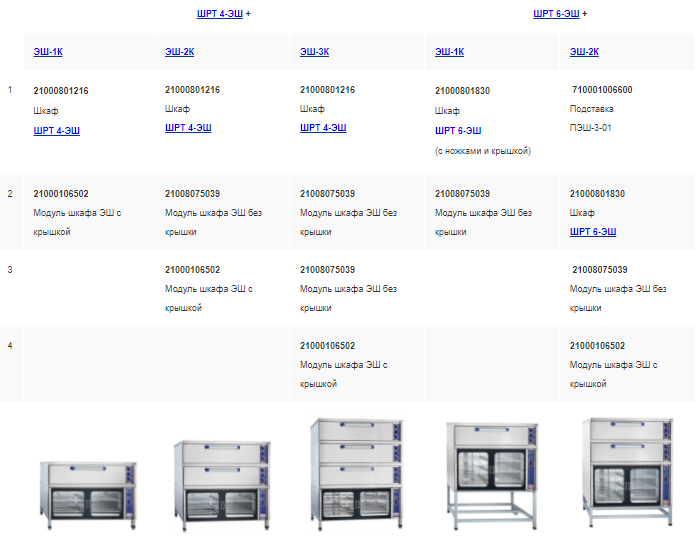
Task: Select code 21000801216 in first column
Action: (x=61, y=91)
